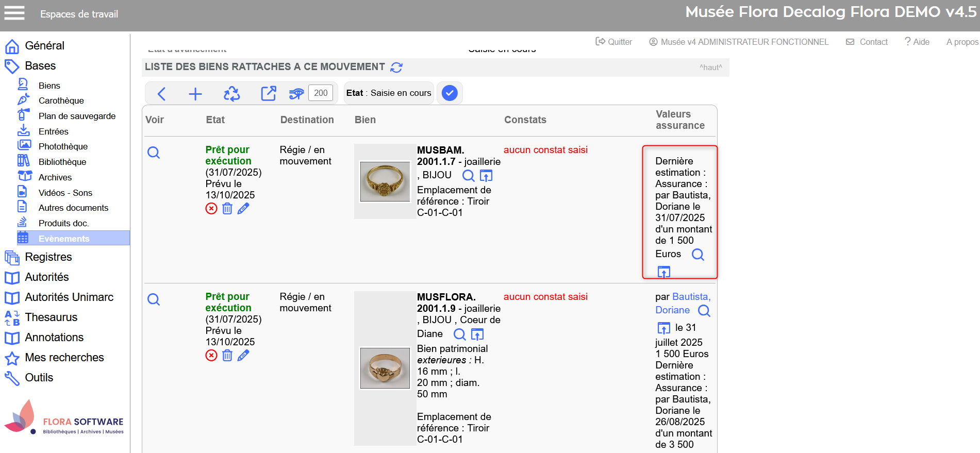This screenshot has height=453, width=980.
Task: Click the blue plus add icon
Action: tap(195, 94)
